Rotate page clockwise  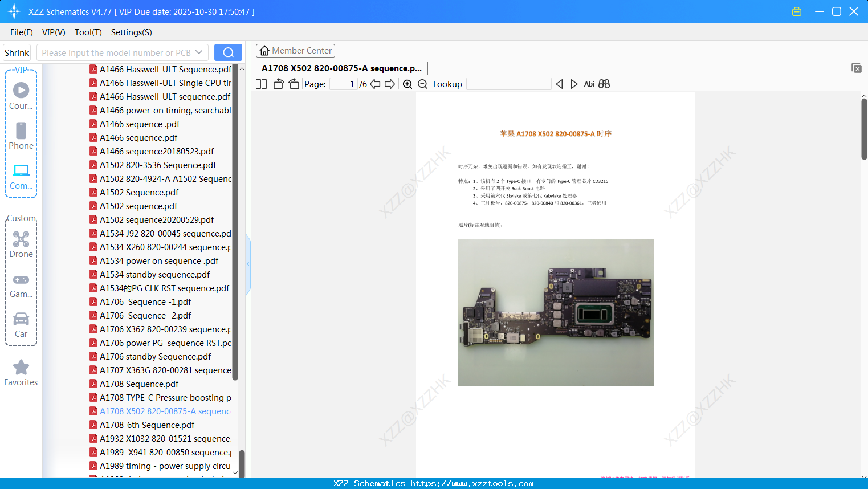point(294,84)
